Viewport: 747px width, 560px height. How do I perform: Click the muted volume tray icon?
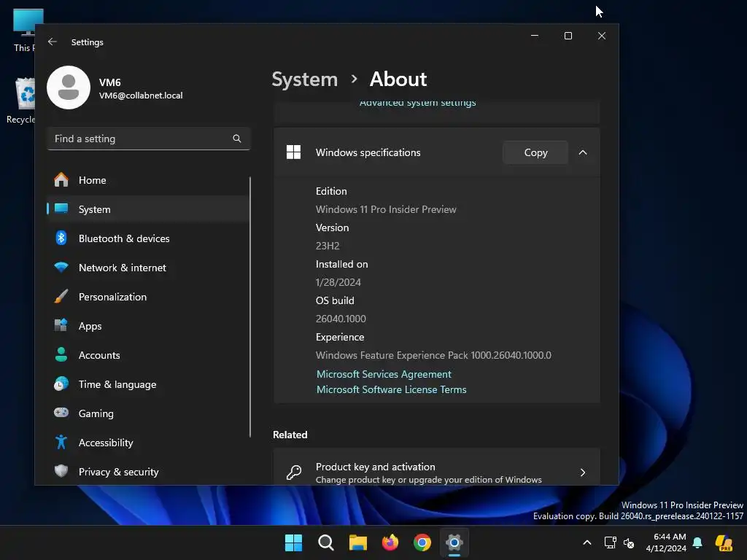click(629, 542)
